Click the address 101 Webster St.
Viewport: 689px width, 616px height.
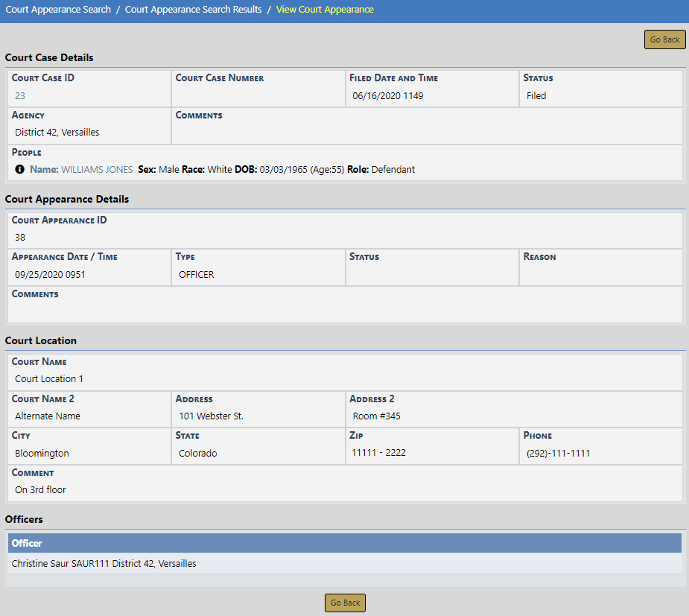click(x=211, y=416)
